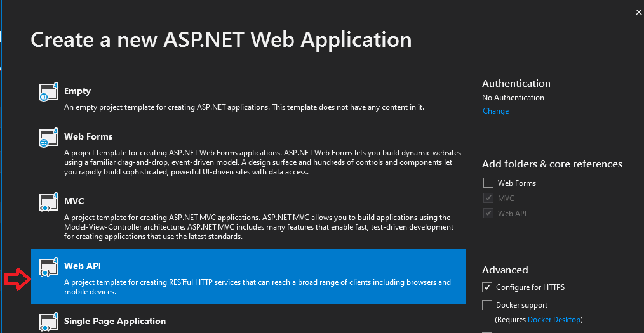Uncheck Configure for HTTPS

pyautogui.click(x=487, y=287)
